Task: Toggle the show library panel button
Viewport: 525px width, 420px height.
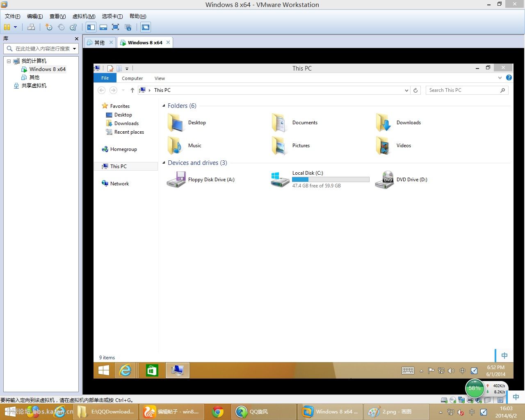Action: 91,27
